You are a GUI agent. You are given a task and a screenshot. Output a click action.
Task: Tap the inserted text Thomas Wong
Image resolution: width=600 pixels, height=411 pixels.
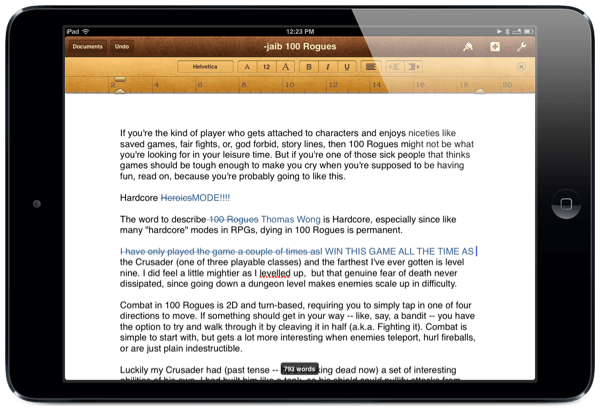290,219
